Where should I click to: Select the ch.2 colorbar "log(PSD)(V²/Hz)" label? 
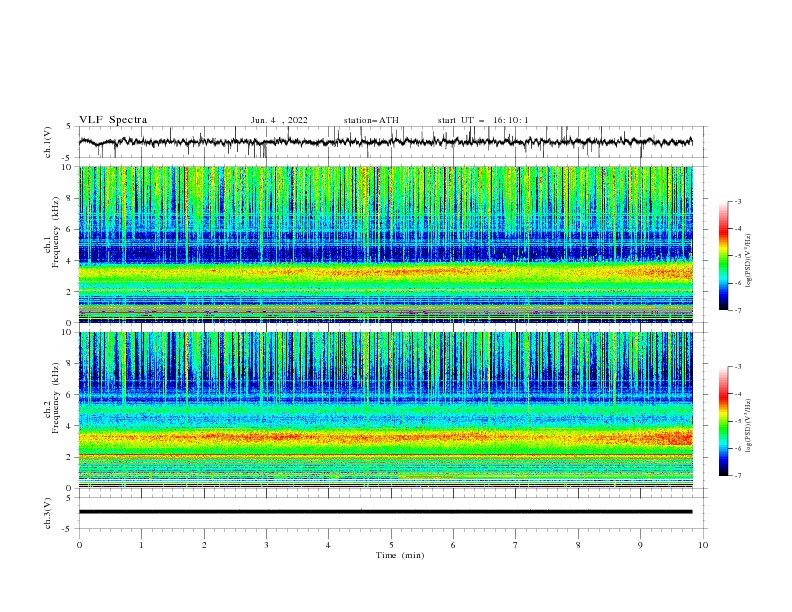click(x=749, y=425)
